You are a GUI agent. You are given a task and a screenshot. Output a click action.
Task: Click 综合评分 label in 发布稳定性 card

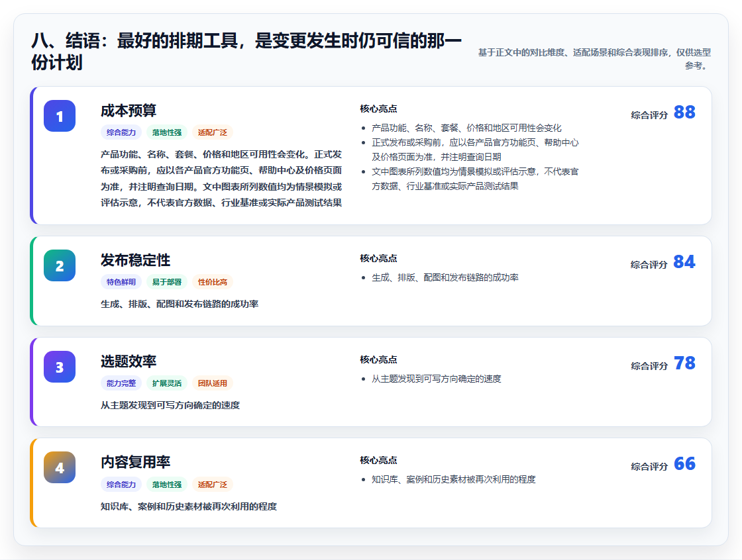click(x=649, y=264)
